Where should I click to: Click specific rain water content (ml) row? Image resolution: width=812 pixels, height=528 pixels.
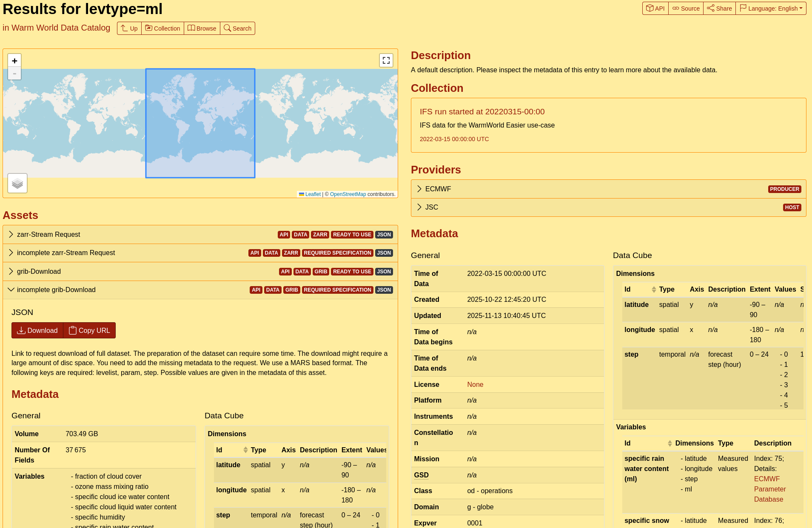click(x=712, y=482)
